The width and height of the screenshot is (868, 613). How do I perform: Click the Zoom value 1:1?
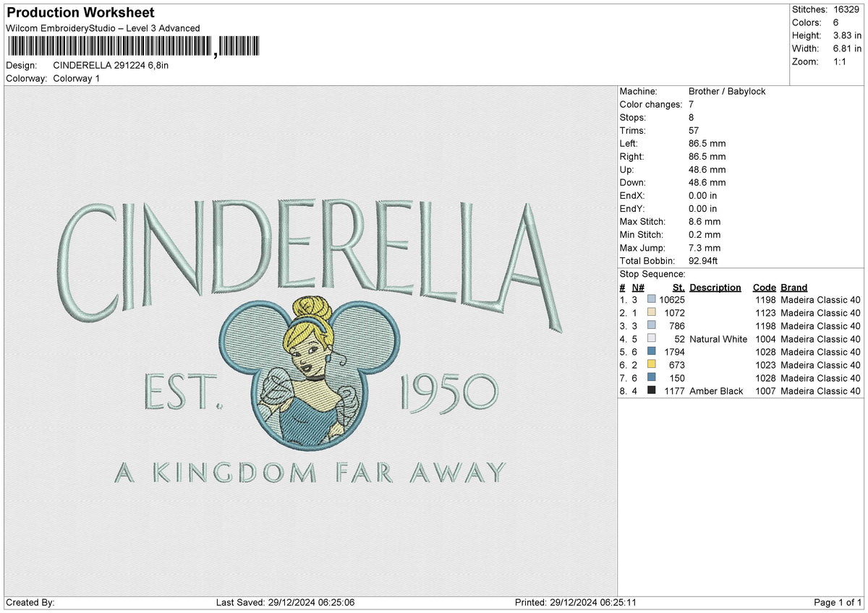[841, 61]
